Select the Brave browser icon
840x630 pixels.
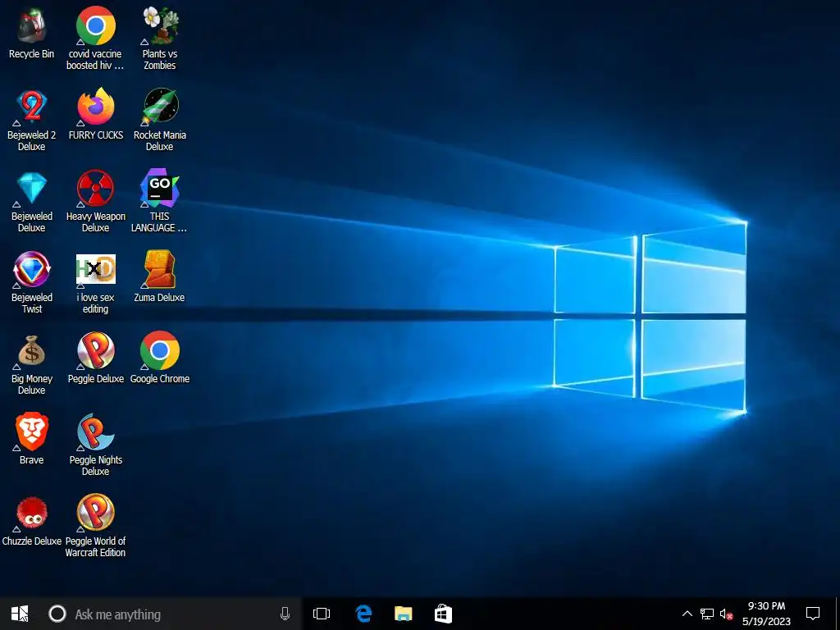[32, 431]
